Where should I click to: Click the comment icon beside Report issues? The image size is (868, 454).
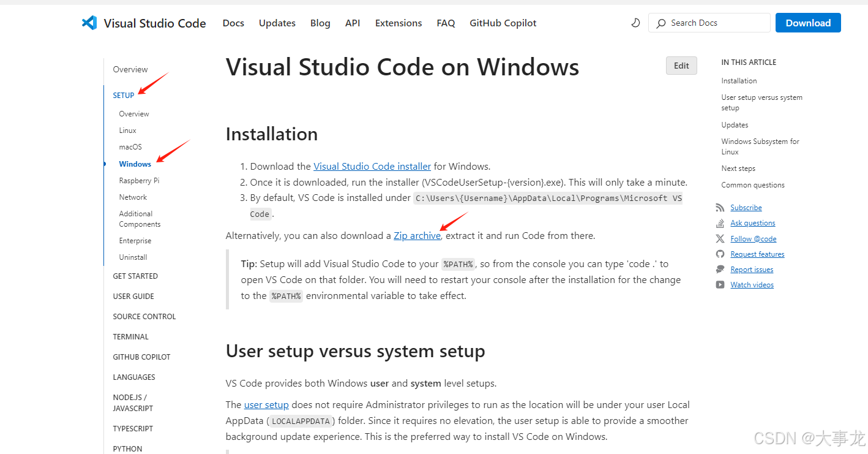coord(720,270)
